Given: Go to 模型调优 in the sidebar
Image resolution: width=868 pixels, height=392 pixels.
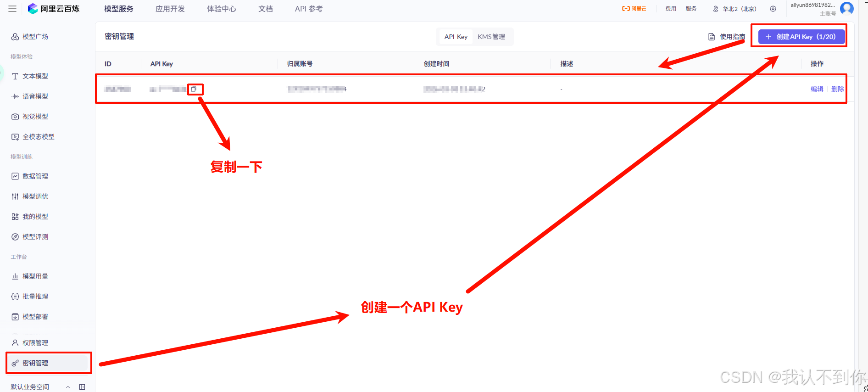Looking at the screenshot, I should (30, 196).
